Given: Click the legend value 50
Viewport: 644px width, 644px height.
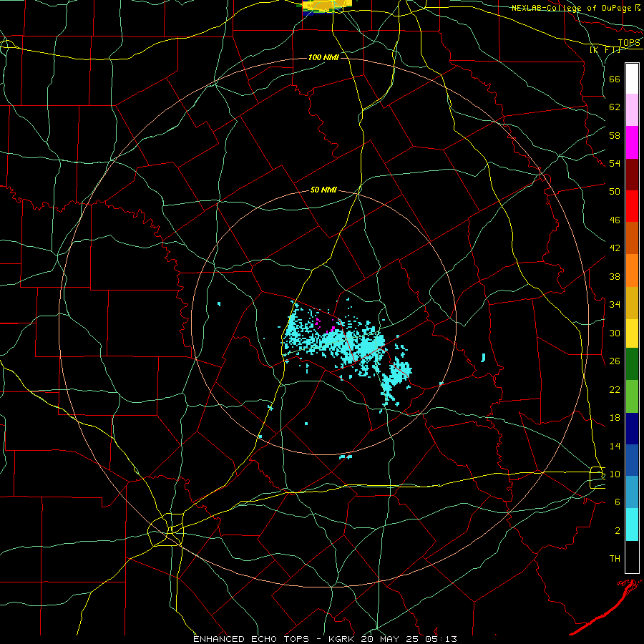Looking at the screenshot, I should [x=615, y=191].
